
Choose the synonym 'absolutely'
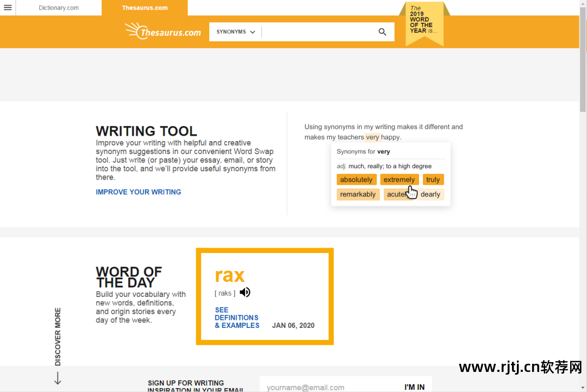pyautogui.click(x=357, y=180)
